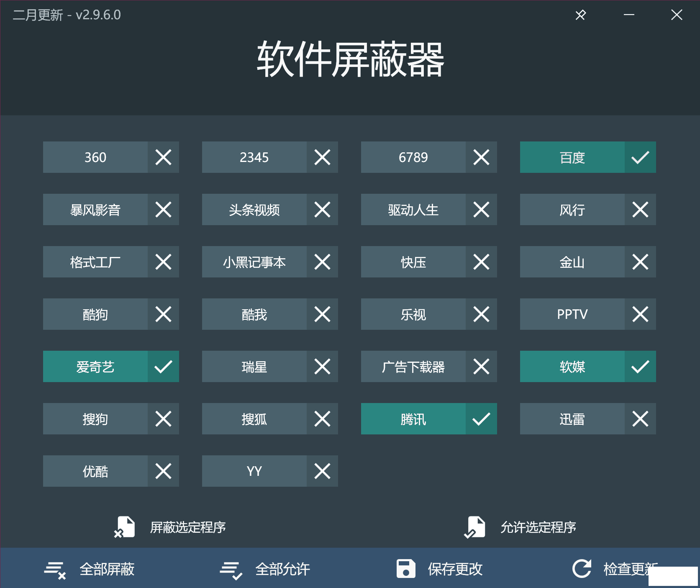Click the X icon next to 酷我

tap(322, 314)
